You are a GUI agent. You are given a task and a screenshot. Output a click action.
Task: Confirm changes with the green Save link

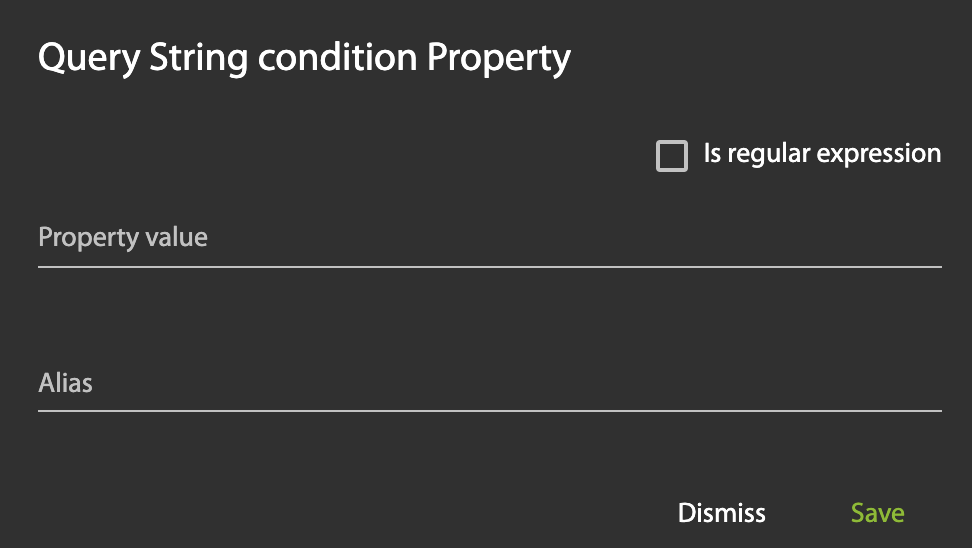(877, 513)
